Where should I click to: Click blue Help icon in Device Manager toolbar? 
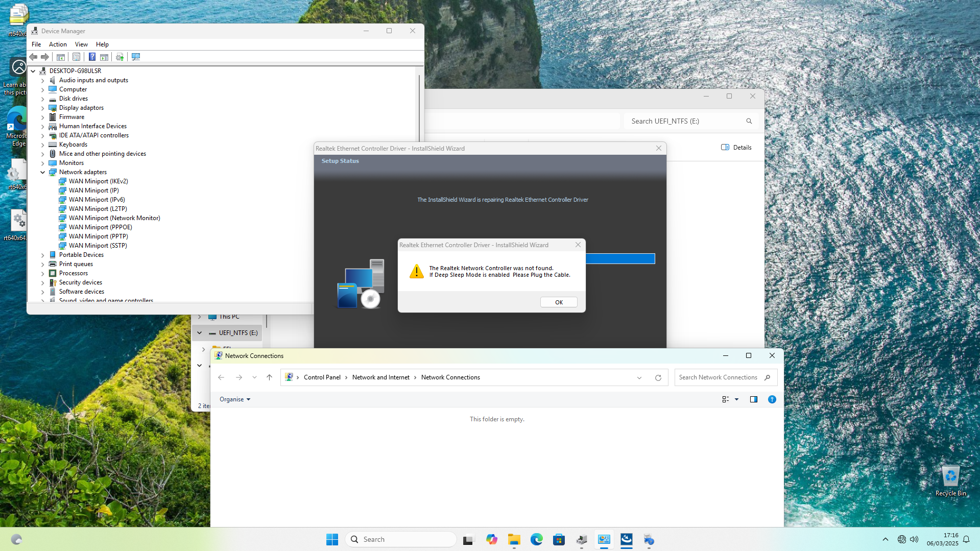(x=92, y=57)
